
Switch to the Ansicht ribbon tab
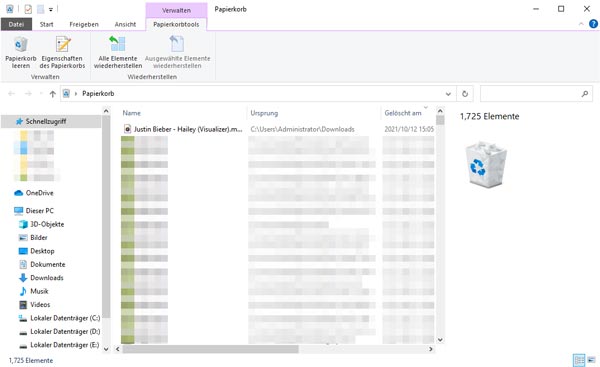tap(125, 24)
